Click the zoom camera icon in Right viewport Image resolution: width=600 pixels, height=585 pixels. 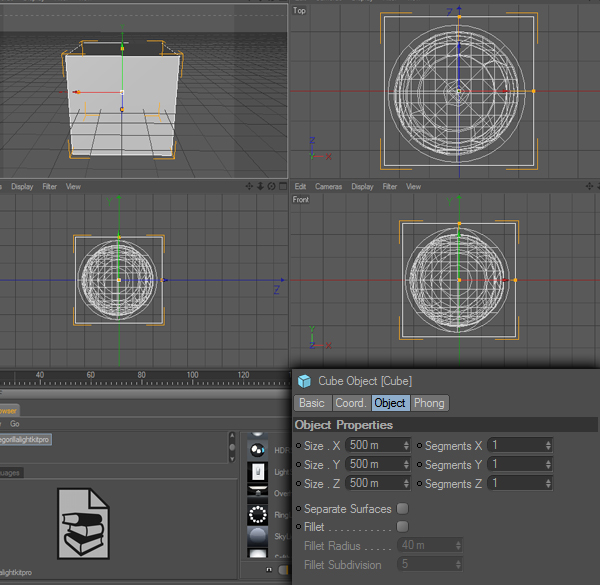tap(260, 186)
